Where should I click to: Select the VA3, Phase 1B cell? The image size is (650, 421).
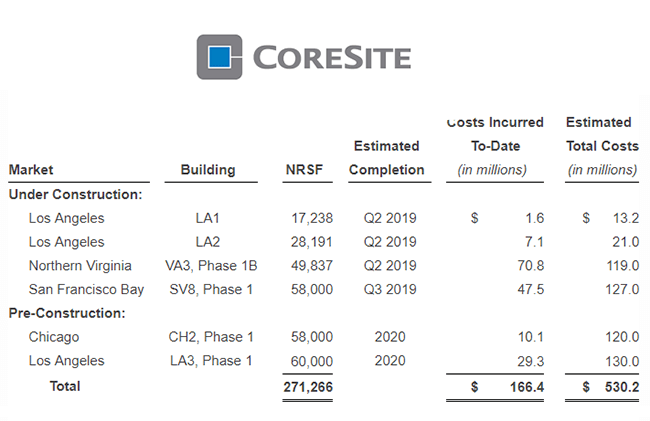(210, 266)
